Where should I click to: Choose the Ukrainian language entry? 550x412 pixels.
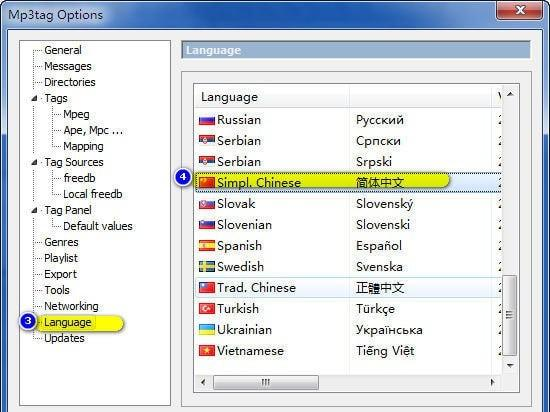coord(244,330)
